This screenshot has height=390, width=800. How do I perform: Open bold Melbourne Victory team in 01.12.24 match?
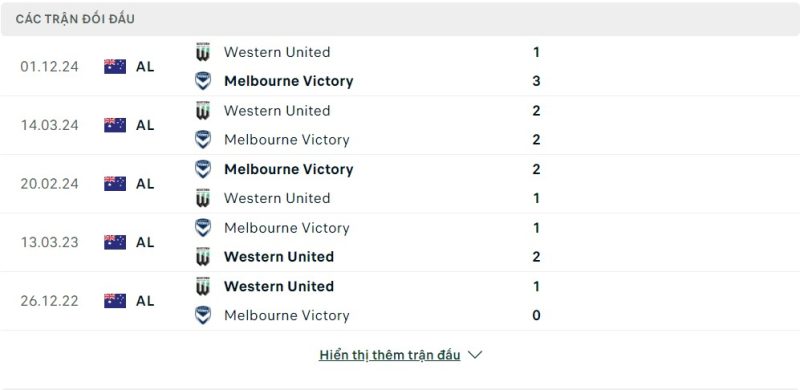point(289,81)
